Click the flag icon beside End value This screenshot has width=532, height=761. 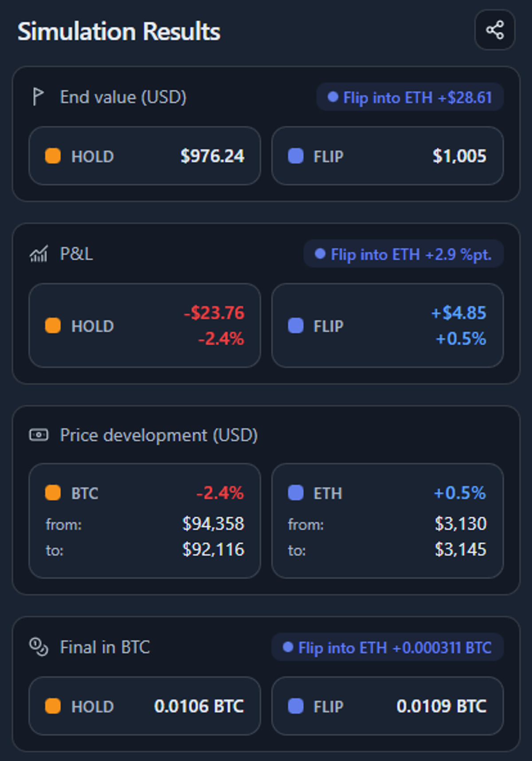[x=38, y=97]
